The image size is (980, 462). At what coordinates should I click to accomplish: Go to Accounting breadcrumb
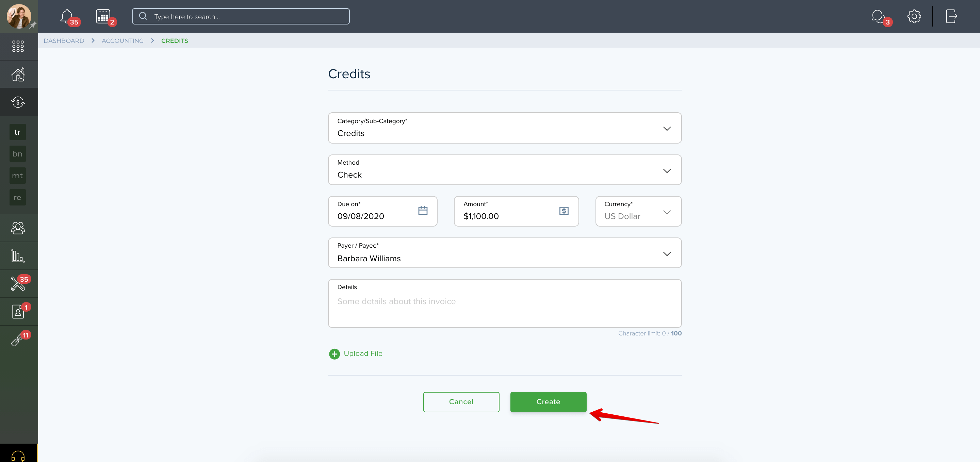(x=122, y=41)
